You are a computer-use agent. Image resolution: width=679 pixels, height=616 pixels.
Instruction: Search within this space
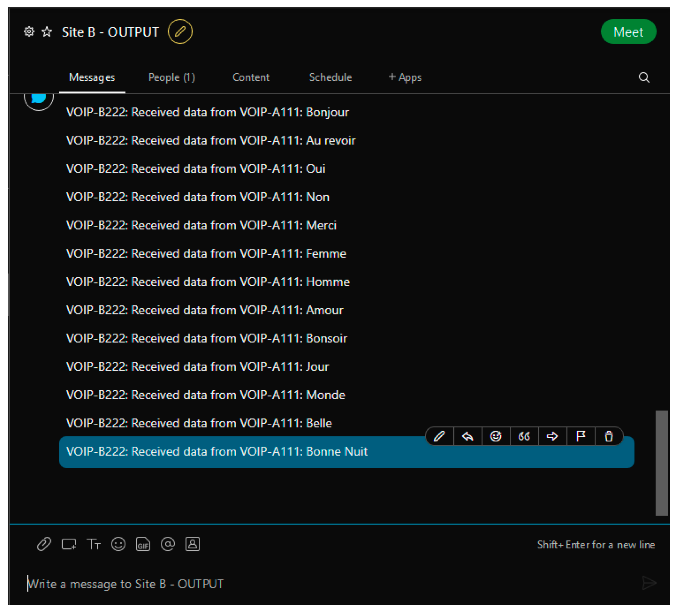click(x=644, y=78)
